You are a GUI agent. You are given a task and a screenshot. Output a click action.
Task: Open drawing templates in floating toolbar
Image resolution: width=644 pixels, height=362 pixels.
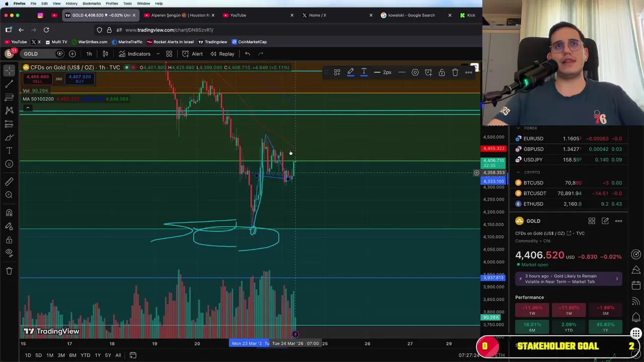[337, 72]
